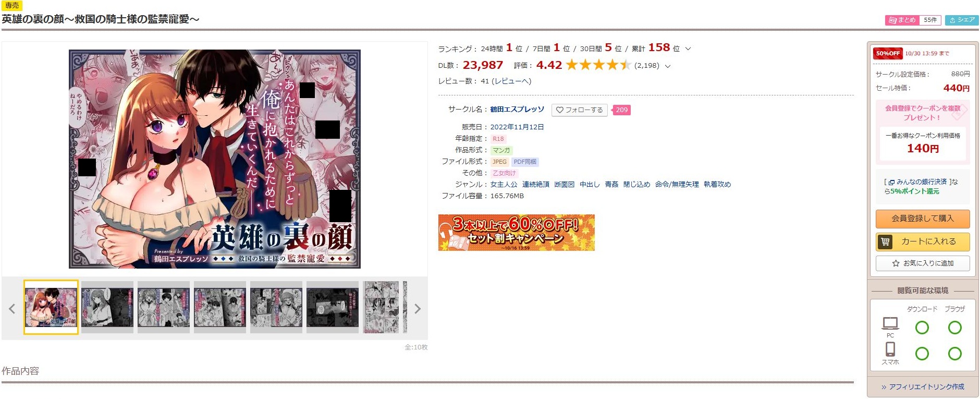
Task: Click the shopping cart カートに入れる button
Action: (x=923, y=242)
